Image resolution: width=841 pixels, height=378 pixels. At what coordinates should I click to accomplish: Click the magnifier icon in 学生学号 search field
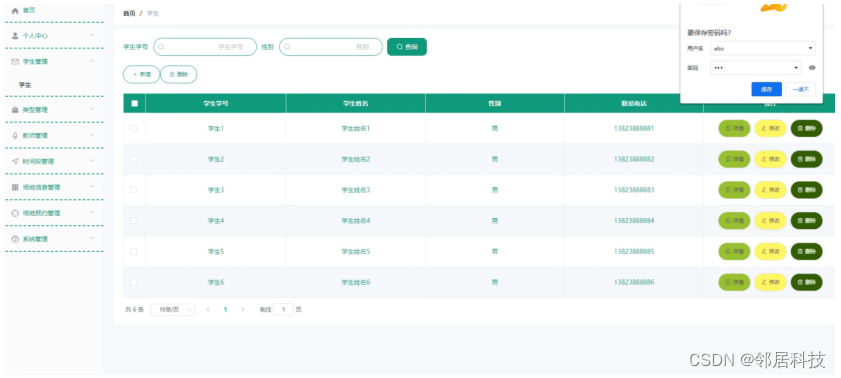pyautogui.click(x=161, y=47)
